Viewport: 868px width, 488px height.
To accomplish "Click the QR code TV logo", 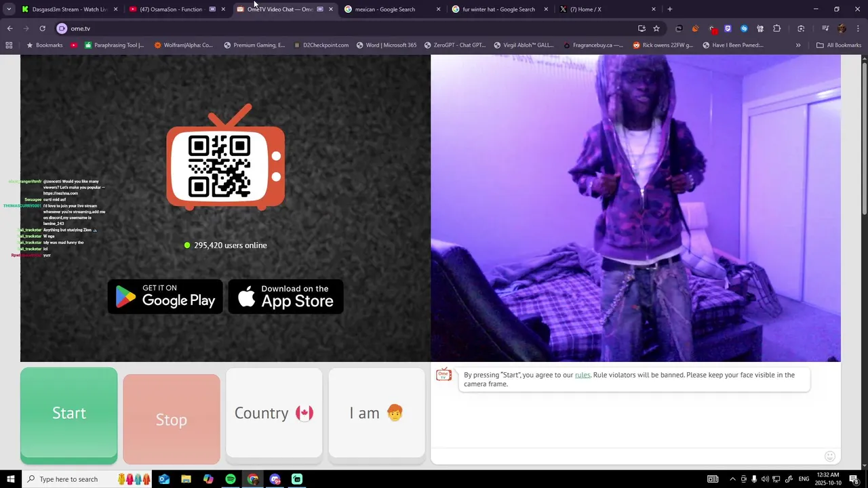I will [225, 157].
